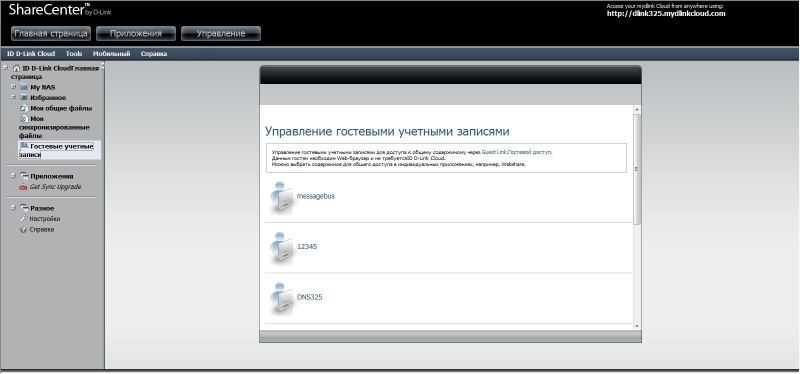Screen dimensions: 800x374
Task: Follow the Guest Link Гостевой доступ link
Action: [516, 152]
